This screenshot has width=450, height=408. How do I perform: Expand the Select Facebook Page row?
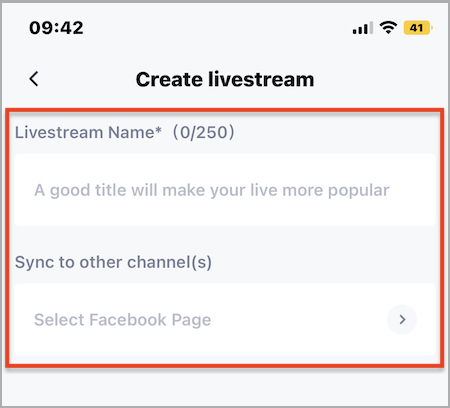click(225, 319)
